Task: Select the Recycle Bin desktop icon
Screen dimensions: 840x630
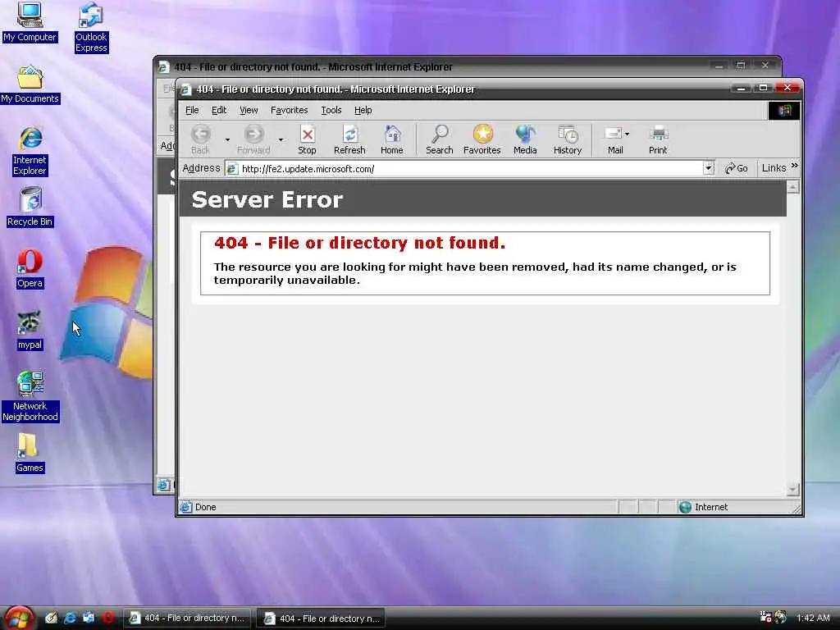Action: [x=30, y=208]
